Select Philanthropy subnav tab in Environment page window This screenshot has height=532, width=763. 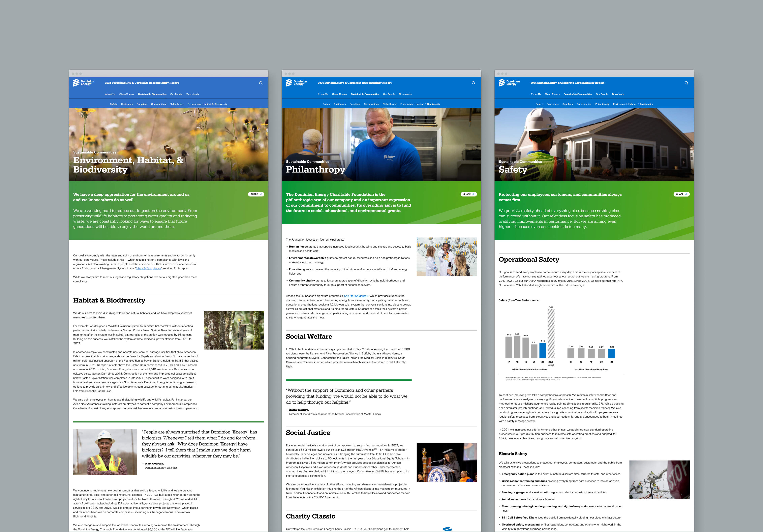point(176,104)
